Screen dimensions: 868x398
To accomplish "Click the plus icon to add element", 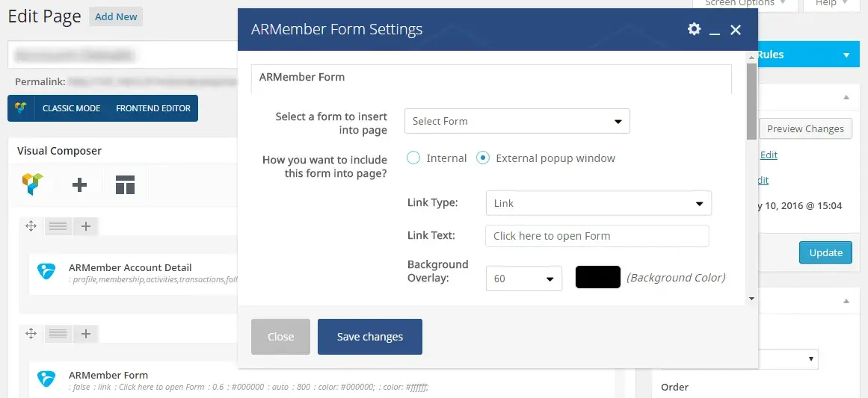I will (79, 185).
